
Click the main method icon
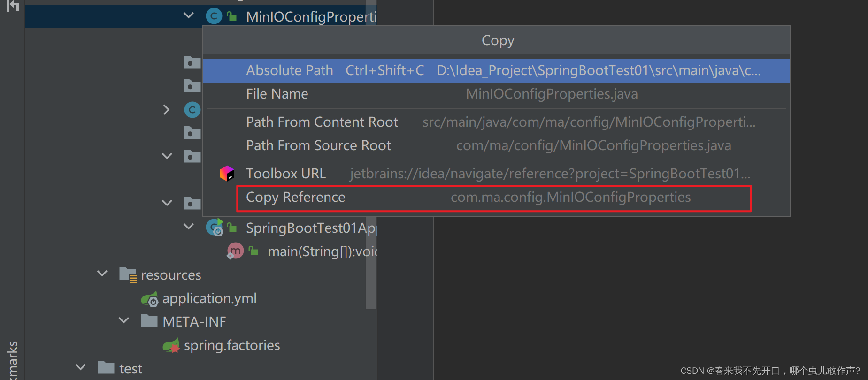[235, 251]
